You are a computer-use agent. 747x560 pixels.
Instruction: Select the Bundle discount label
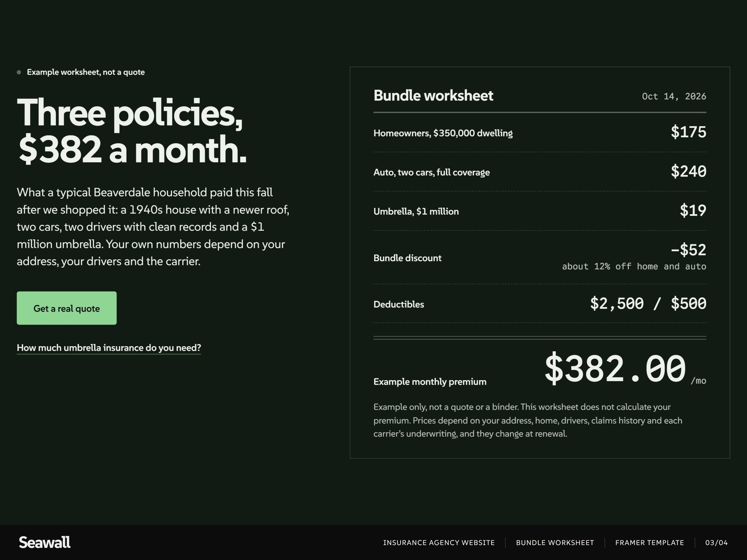pos(407,258)
